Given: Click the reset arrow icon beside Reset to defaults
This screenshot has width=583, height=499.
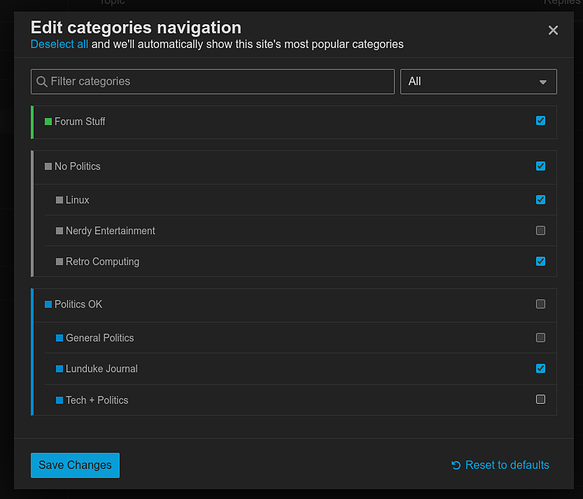Looking at the screenshot, I should tap(456, 465).
